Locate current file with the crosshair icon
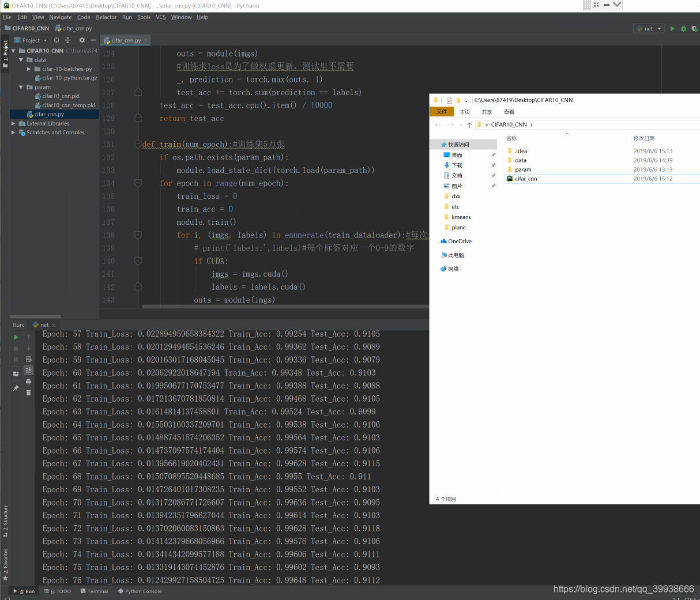700x600 pixels. click(x=57, y=40)
